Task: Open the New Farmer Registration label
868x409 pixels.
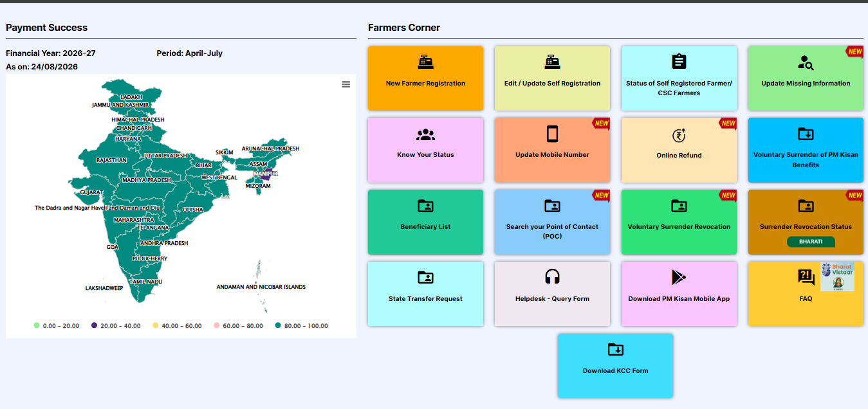Action: pyautogui.click(x=425, y=83)
